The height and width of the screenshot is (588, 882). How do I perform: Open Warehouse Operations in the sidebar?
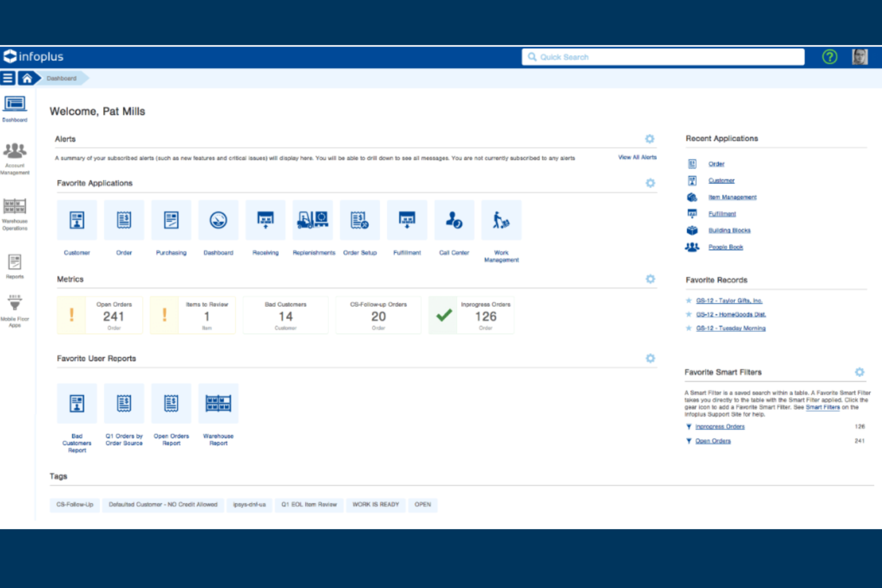point(15,214)
